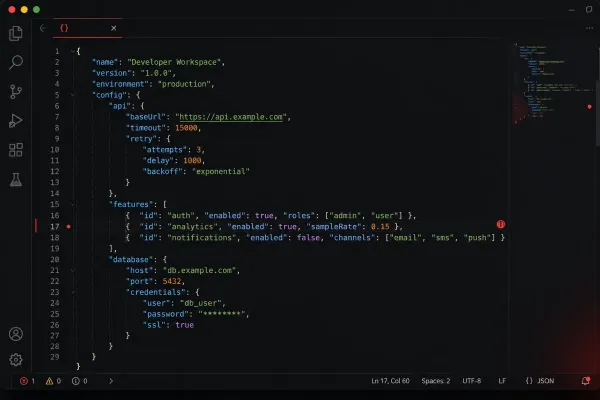600x400 pixels.
Task: Click the sampleRate value 0.15
Action: [380, 227]
